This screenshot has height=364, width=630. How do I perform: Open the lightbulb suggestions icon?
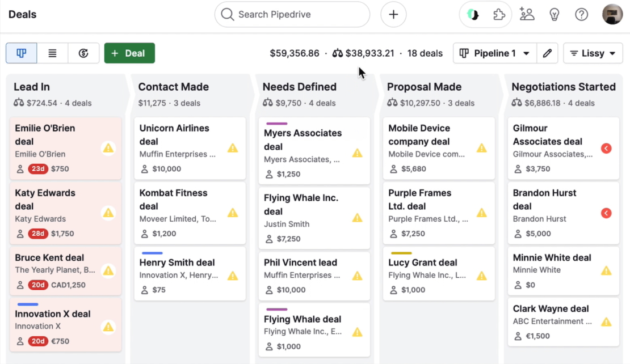coord(555,14)
